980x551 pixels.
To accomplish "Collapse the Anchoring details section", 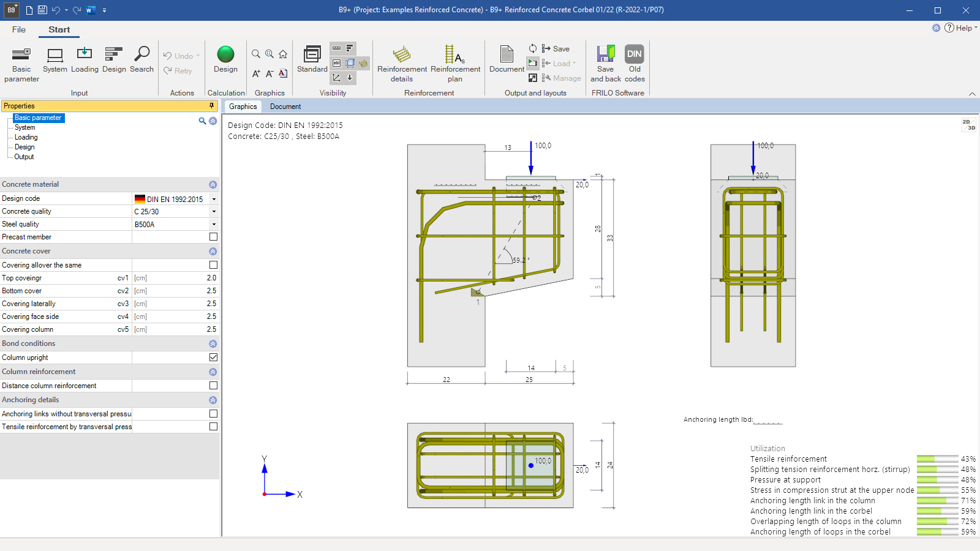I will coord(213,400).
